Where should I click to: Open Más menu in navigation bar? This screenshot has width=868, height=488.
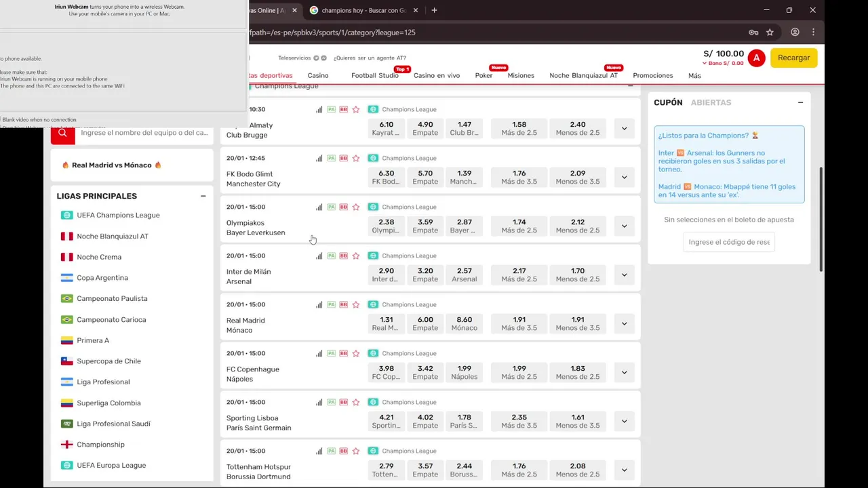pyautogui.click(x=694, y=76)
